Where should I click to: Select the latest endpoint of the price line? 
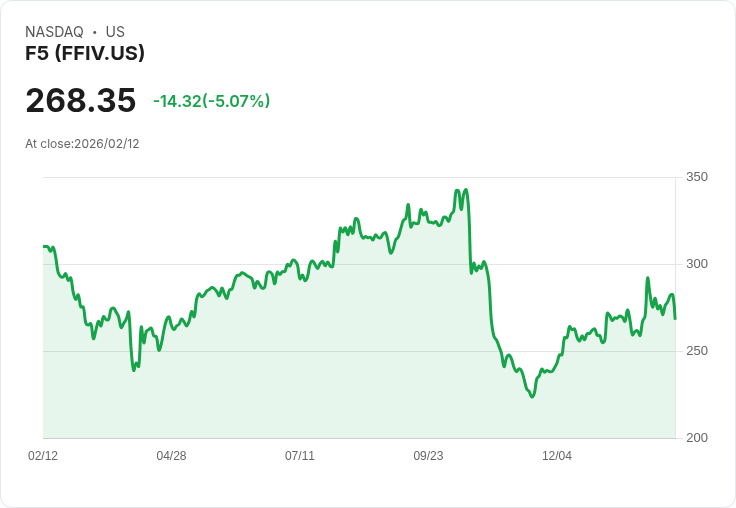675,319
